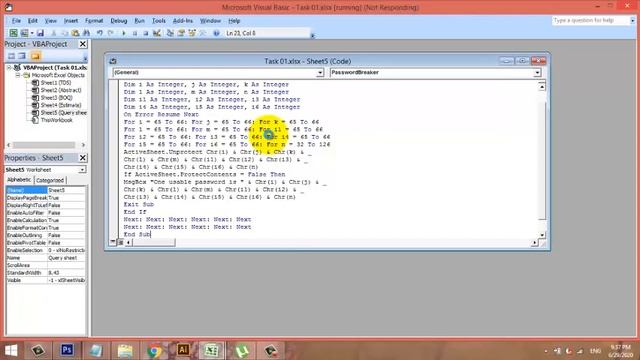Click the Reset stop toolbar icon
Image resolution: width=640 pixels, height=360 pixels.
[146, 33]
